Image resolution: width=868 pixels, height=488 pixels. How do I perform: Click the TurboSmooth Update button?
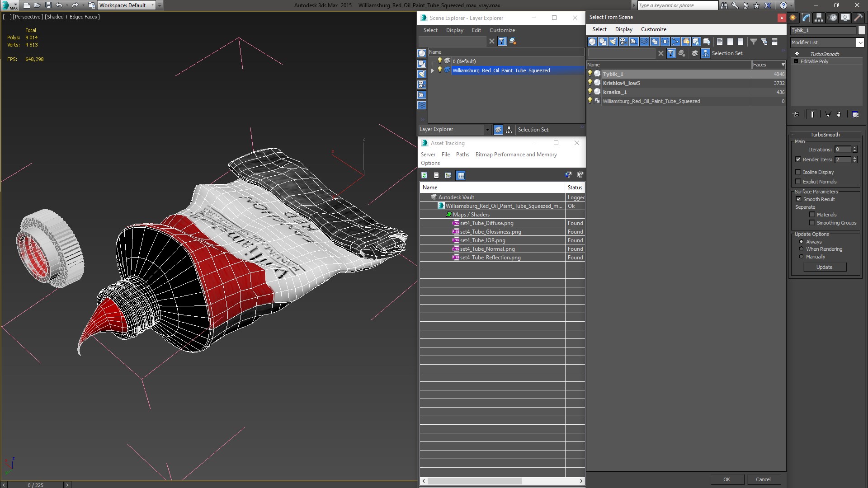(824, 267)
